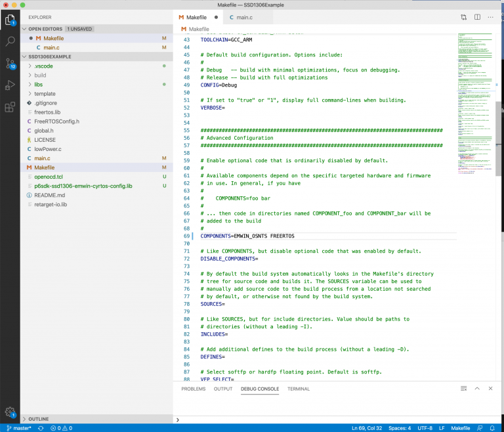Open the Problems panel tab
The width and height of the screenshot is (504, 432).
[x=193, y=389]
